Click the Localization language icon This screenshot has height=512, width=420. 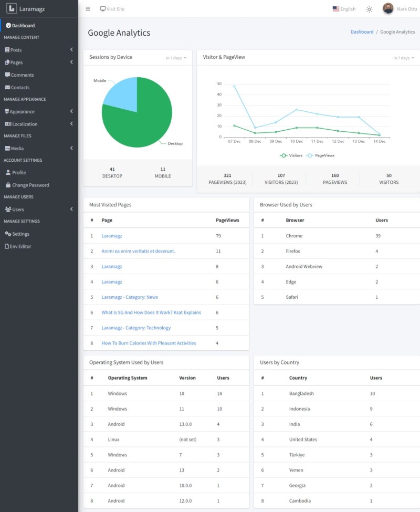tap(8, 124)
